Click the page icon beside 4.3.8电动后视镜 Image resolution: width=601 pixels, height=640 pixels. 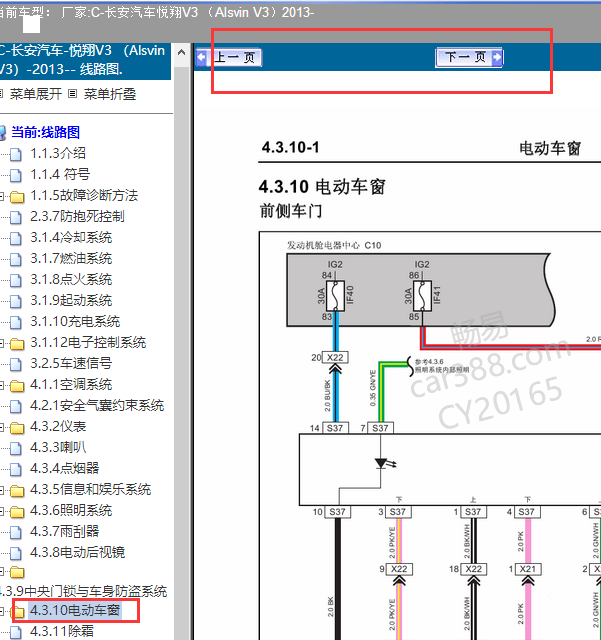(16, 553)
